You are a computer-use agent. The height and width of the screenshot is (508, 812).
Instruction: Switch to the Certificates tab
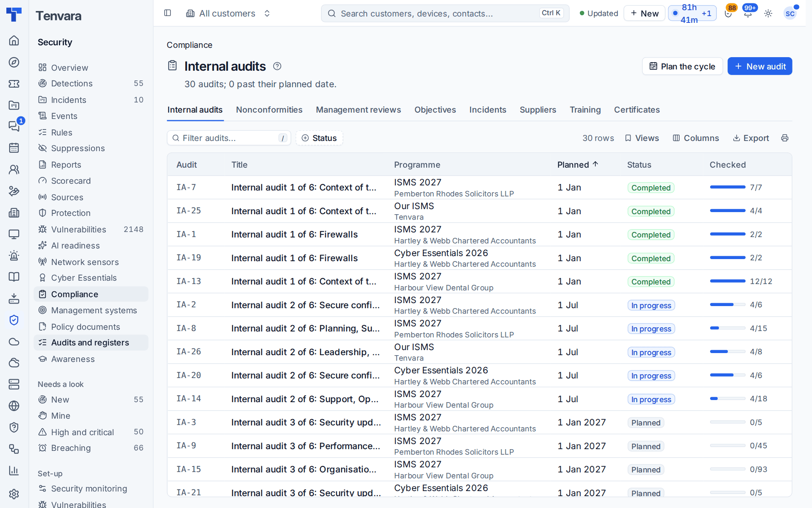(636, 110)
